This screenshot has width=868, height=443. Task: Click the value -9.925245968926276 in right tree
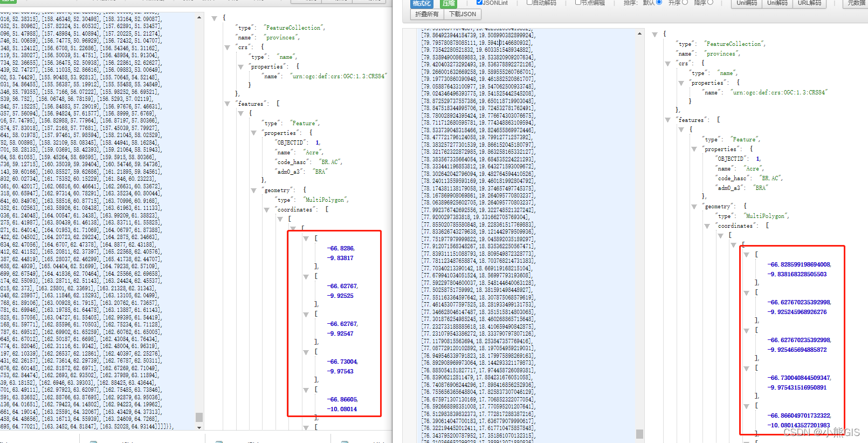pyautogui.click(x=797, y=312)
